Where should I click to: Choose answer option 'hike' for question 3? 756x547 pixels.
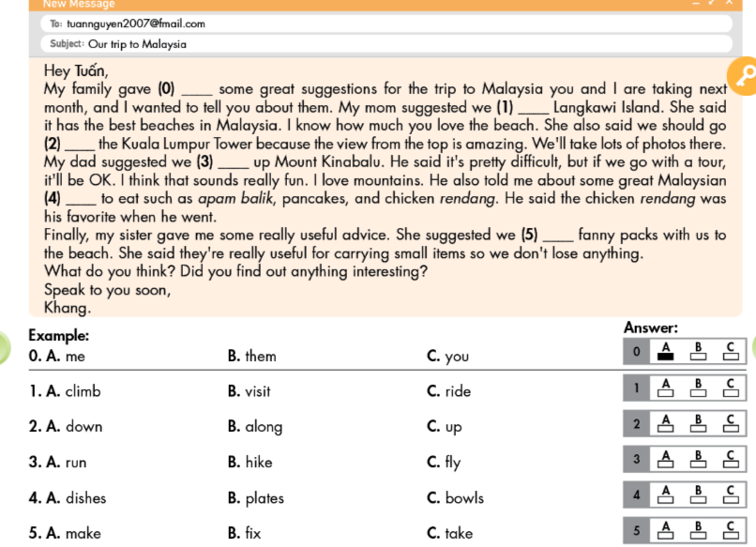point(259,462)
